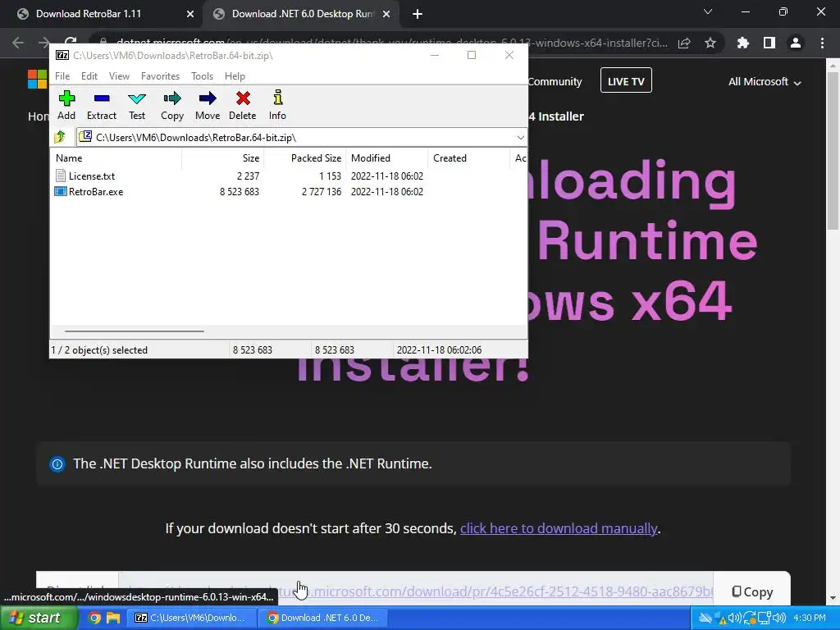Image resolution: width=840 pixels, height=630 pixels.
Task: Go back in Chrome browser
Action: pos(18,43)
